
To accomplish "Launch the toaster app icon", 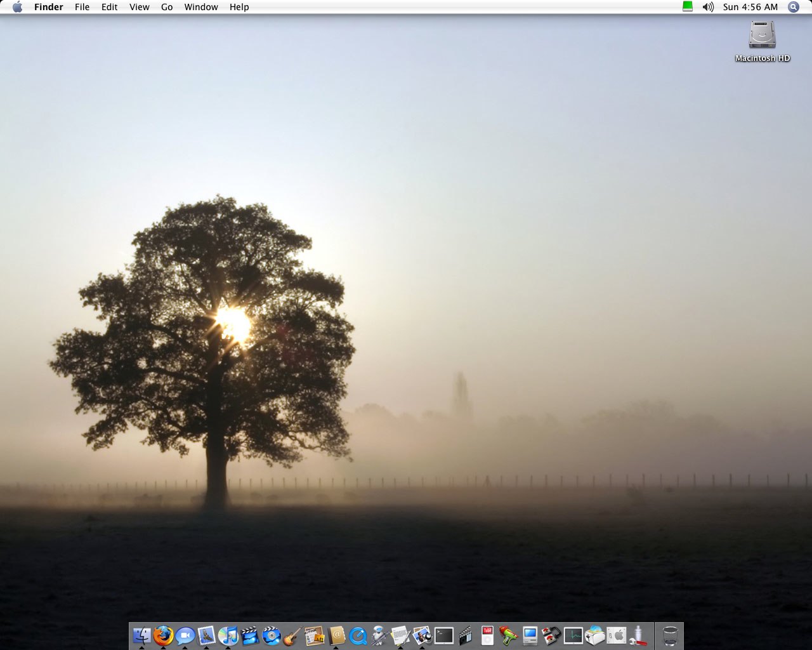I will pyautogui.click(x=594, y=635).
